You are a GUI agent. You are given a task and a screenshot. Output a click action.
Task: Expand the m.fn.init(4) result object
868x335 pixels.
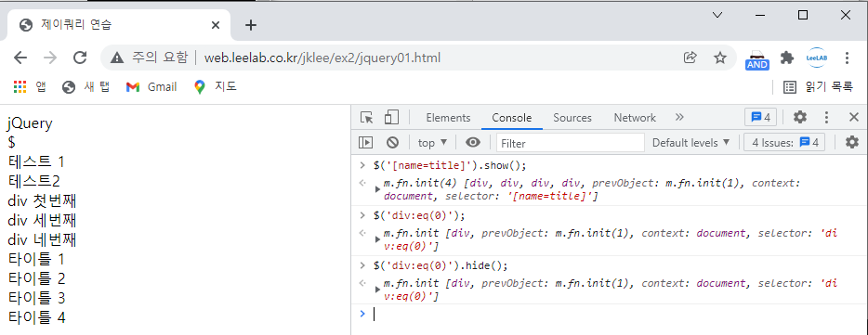(377, 189)
